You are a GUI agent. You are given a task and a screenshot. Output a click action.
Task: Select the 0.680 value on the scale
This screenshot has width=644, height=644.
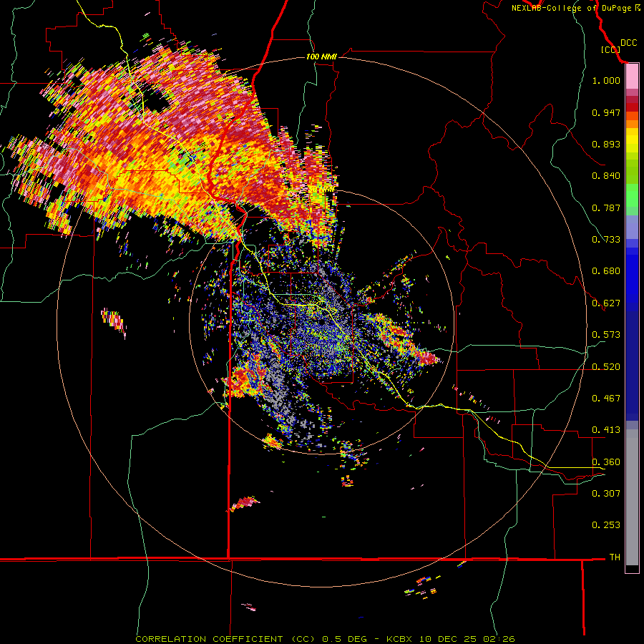click(606, 271)
